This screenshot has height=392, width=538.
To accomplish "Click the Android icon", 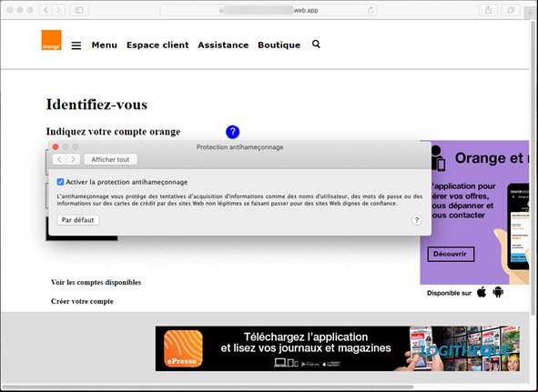I will coord(498,292).
